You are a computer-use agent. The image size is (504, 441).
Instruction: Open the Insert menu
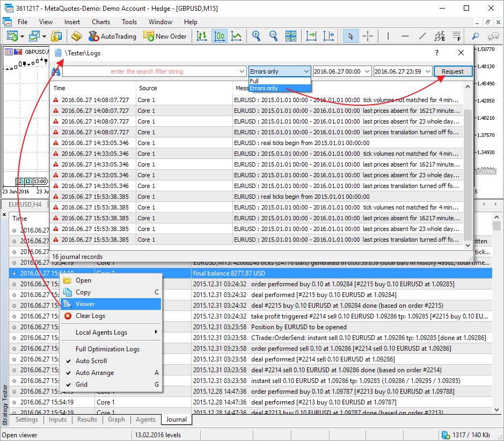[x=72, y=22]
